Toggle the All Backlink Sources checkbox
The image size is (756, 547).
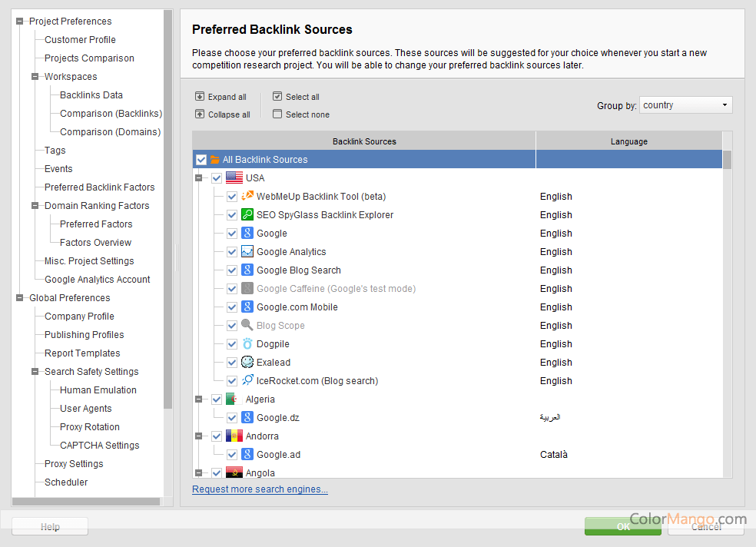[201, 160]
